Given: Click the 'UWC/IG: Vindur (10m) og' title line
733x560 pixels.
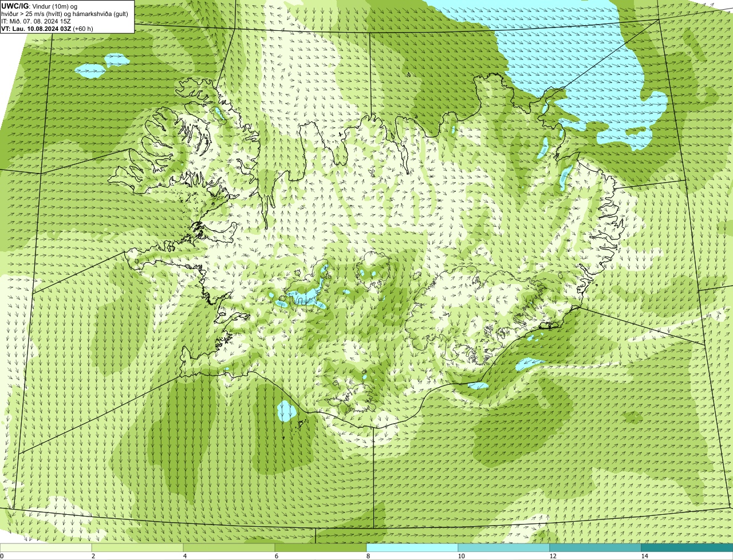Looking at the screenshot, I should (40, 6).
